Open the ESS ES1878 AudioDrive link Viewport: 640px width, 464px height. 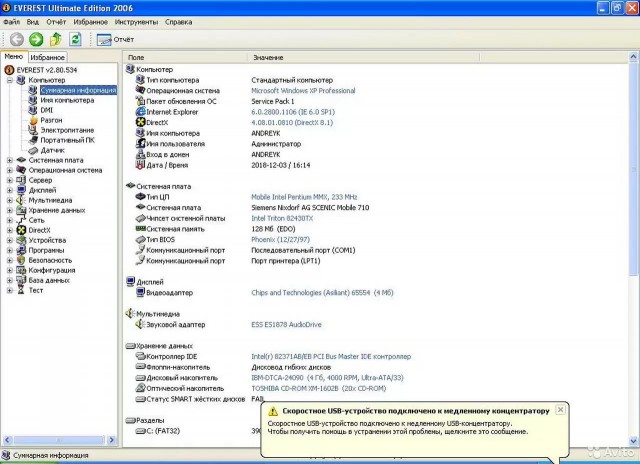(286, 324)
